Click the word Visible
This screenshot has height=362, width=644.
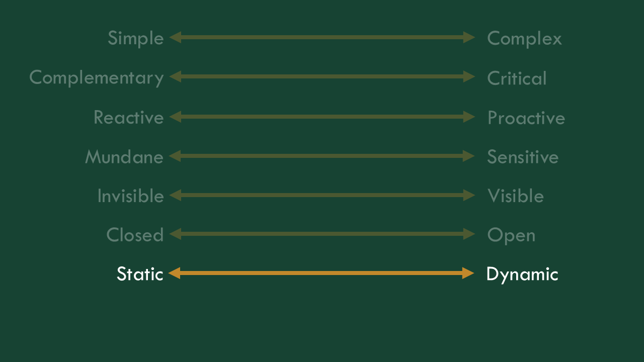516,196
